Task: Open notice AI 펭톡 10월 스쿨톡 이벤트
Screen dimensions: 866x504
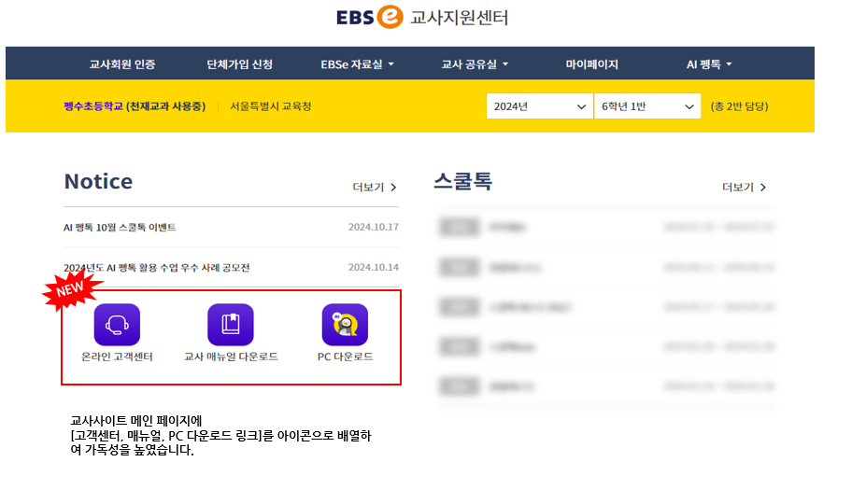Action: pyautogui.click(x=120, y=227)
